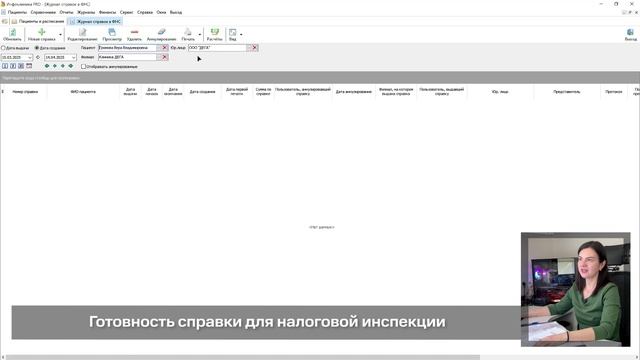Click the calendar period icon

click(x=29, y=66)
